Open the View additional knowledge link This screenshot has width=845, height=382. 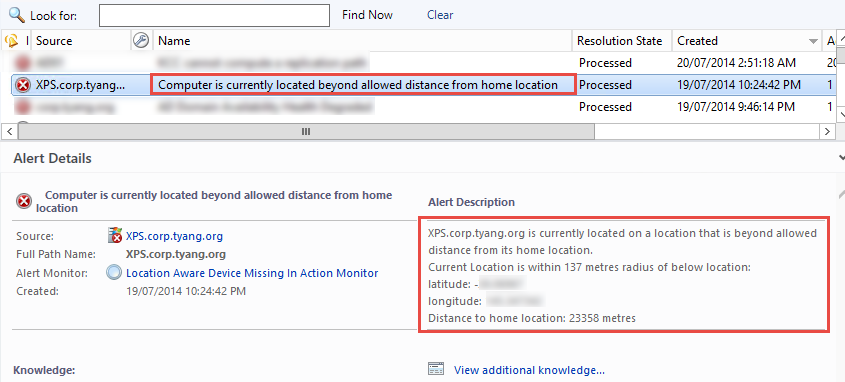529,370
